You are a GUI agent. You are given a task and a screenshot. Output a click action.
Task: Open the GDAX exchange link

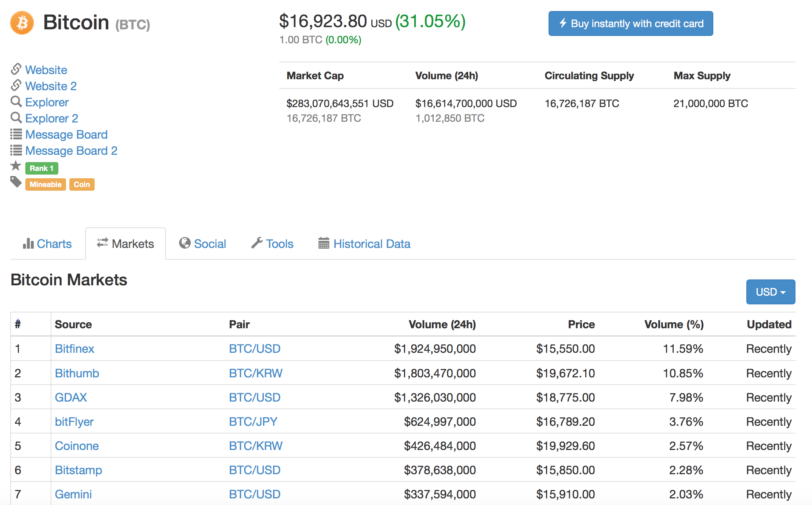tap(71, 397)
